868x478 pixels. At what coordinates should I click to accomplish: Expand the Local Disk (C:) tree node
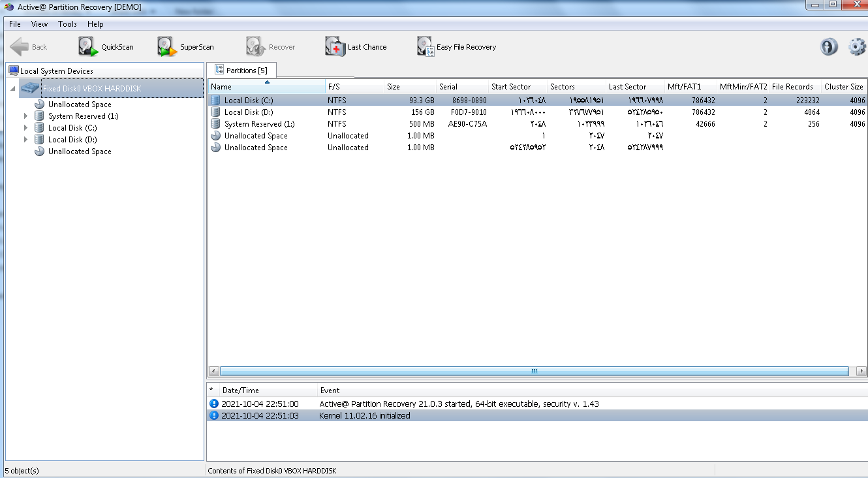click(26, 128)
